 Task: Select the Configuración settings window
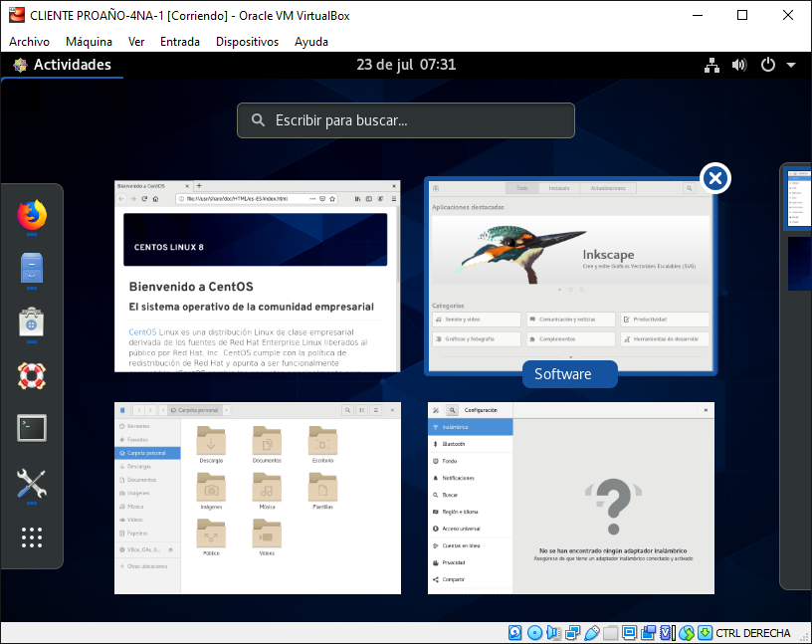pos(571,499)
